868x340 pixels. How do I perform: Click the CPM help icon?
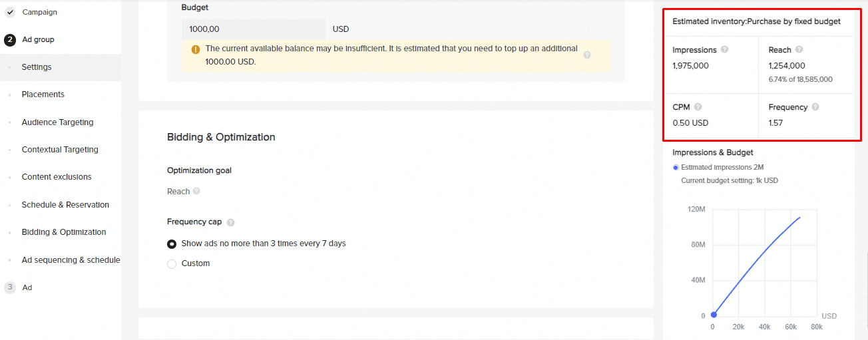pos(698,107)
